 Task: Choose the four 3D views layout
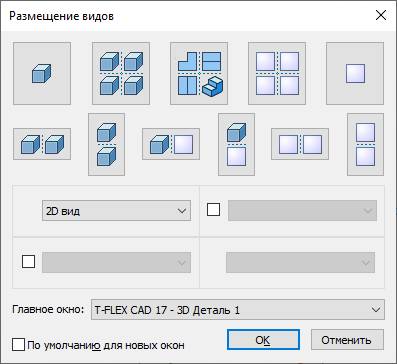pyautogui.click(x=121, y=73)
